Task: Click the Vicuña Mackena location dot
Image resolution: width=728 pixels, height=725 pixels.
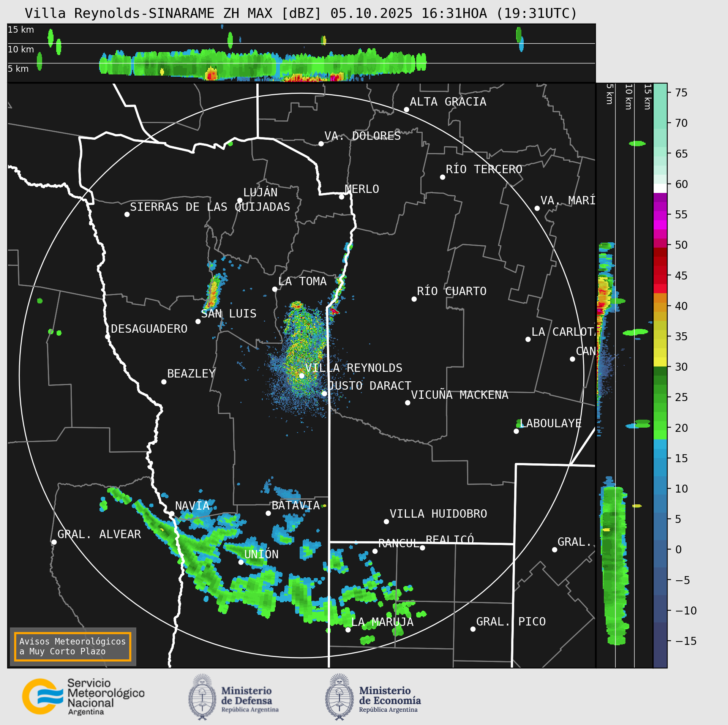Action: [x=407, y=403]
